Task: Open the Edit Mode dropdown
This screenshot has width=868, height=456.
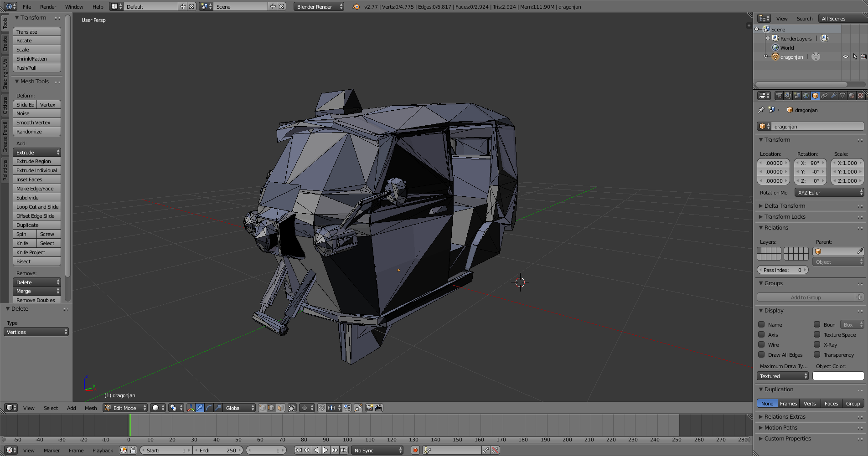Action: point(125,408)
